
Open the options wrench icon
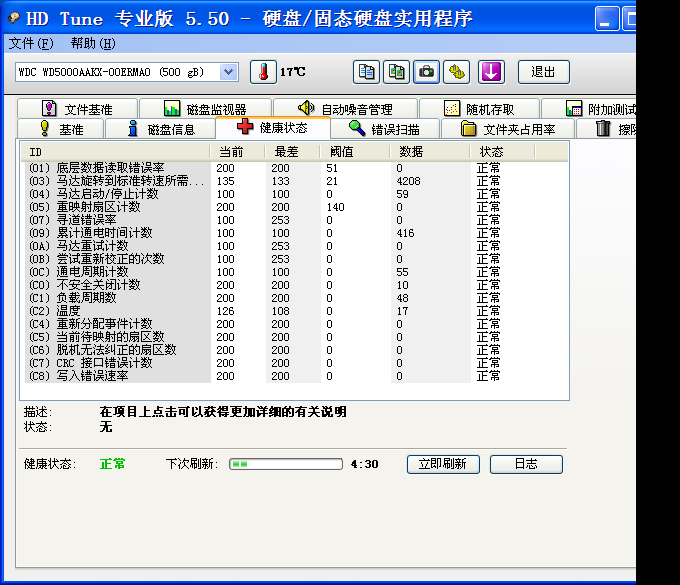(457, 72)
